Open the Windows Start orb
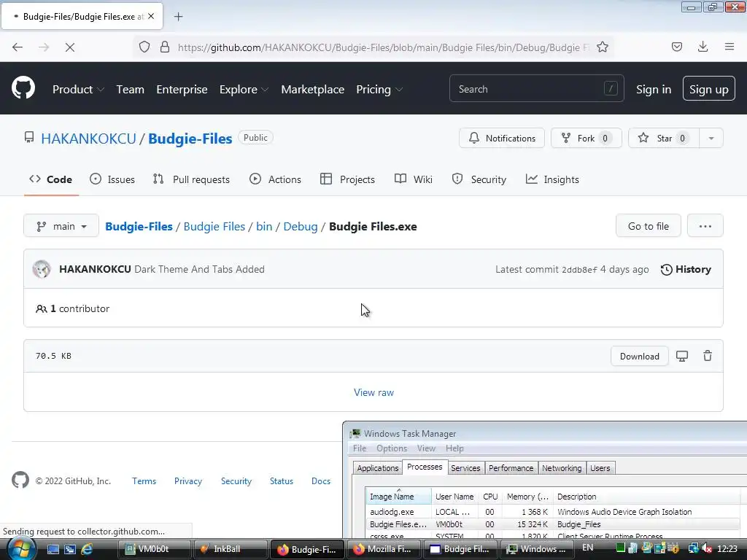This screenshot has width=747, height=560. [x=21, y=549]
